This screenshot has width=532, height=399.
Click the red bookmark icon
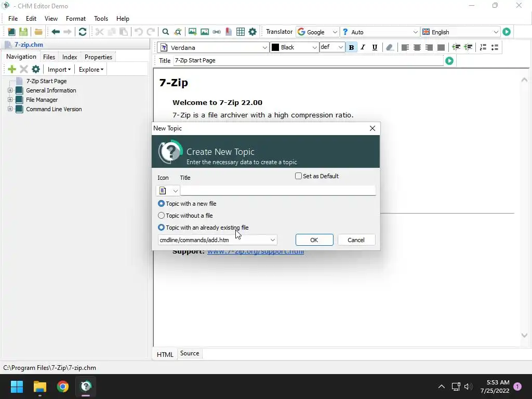coord(229,32)
